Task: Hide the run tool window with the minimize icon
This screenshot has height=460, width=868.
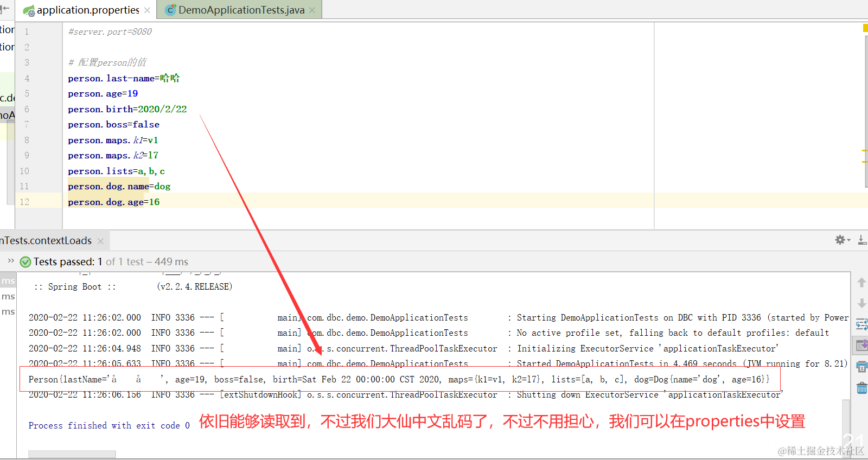Action: 862,240
